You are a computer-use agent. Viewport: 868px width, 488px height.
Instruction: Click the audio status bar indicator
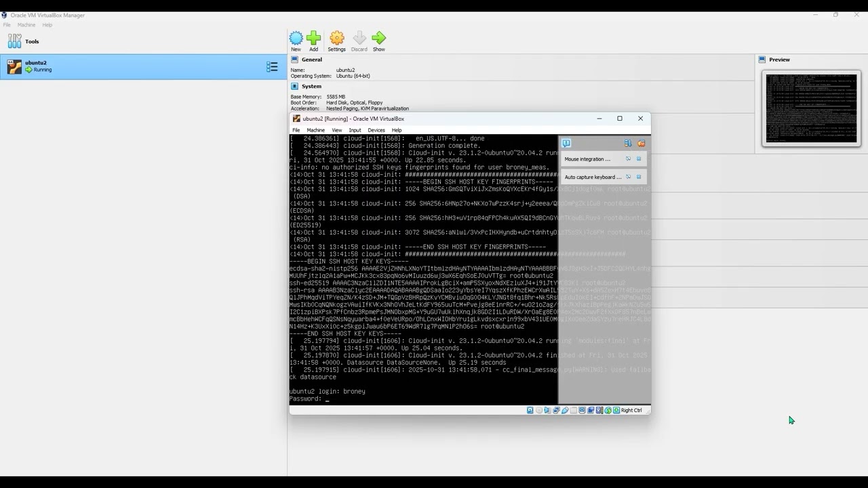[548, 410]
